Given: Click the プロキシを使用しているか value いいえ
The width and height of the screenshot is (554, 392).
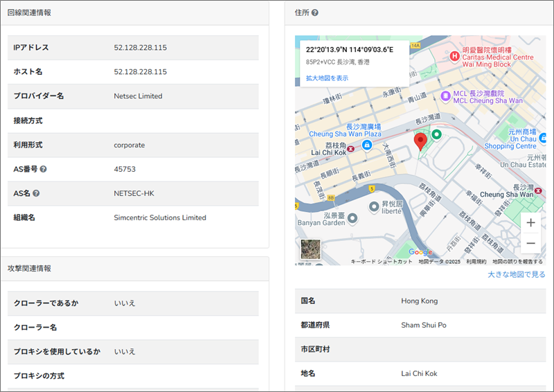Looking at the screenshot, I should click(125, 352).
